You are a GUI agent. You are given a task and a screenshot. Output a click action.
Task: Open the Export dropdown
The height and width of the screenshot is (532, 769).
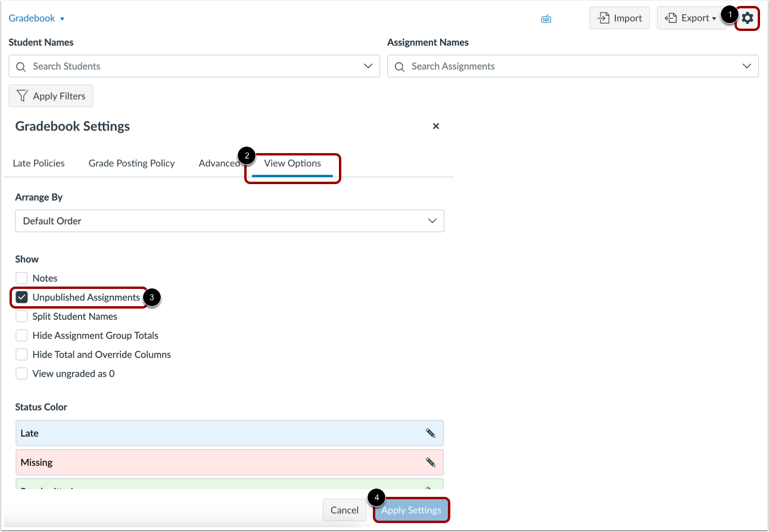tap(692, 18)
